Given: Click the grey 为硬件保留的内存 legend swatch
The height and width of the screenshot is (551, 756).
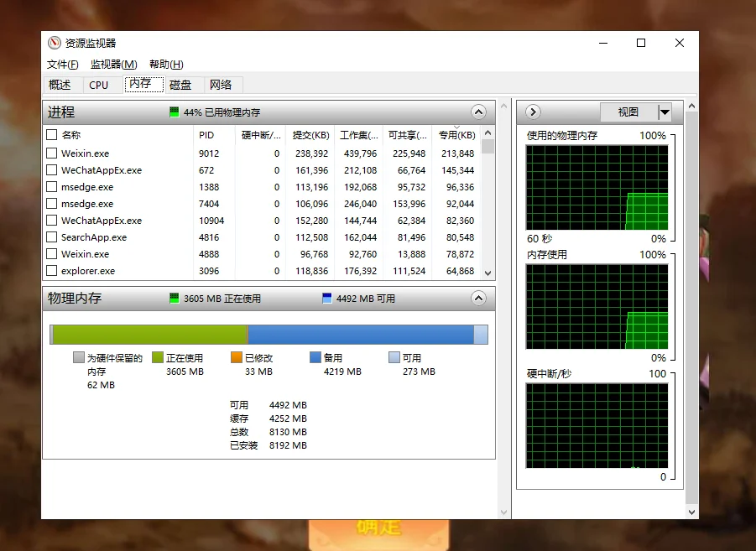Looking at the screenshot, I should [79, 357].
